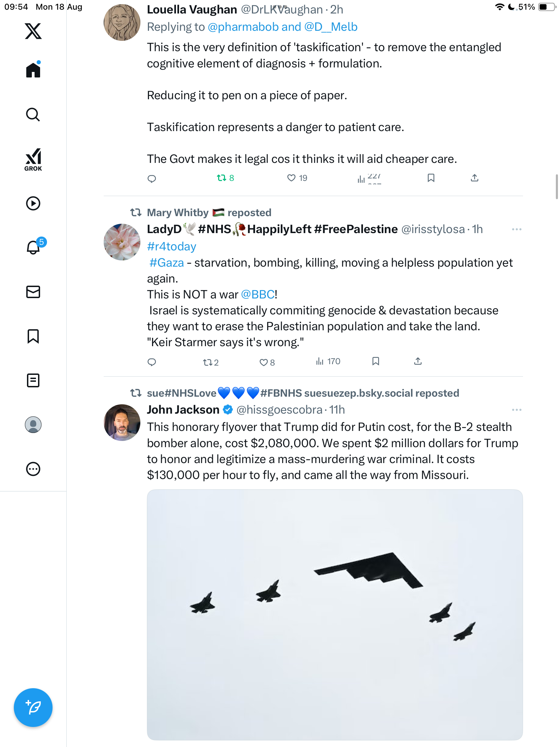Screen dimensions: 560x747
Task: Open the Search page
Action: (x=33, y=114)
